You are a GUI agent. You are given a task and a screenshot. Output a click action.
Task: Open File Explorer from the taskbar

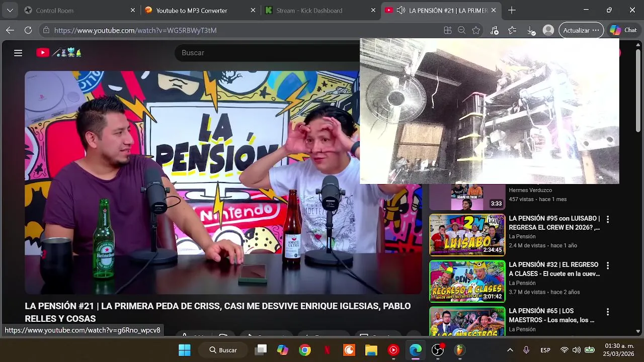click(x=371, y=350)
